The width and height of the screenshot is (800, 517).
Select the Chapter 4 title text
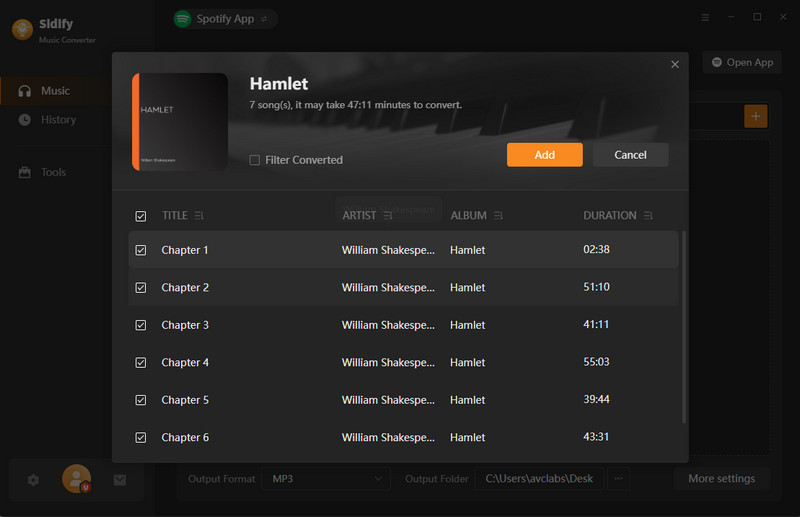(x=185, y=363)
